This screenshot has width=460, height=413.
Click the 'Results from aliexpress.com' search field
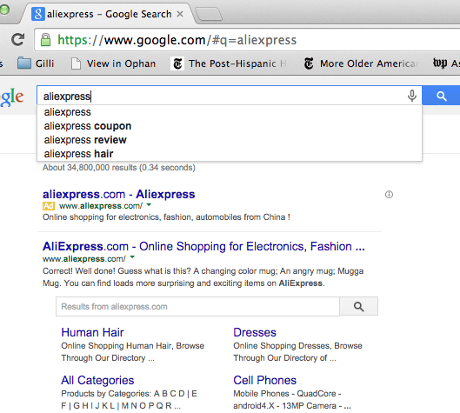[198, 306]
